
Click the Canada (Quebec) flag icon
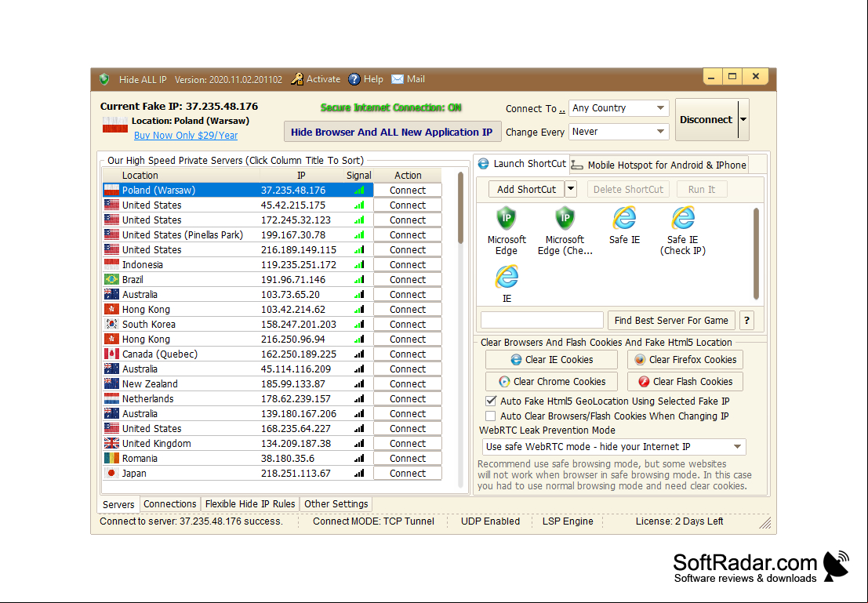coord(111,354)
